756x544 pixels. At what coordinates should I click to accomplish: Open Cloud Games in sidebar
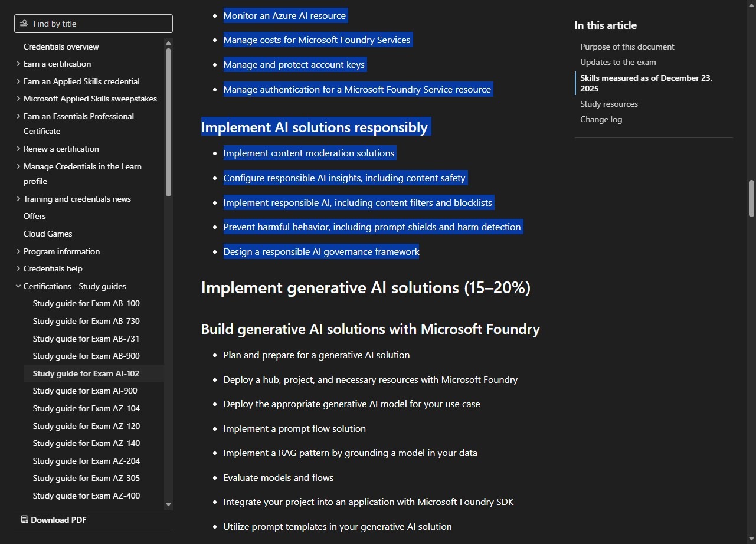pos(48,234)
